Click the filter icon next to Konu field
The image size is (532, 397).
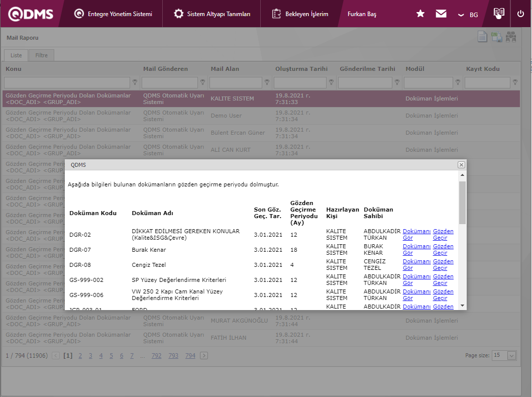click(135, 82)
